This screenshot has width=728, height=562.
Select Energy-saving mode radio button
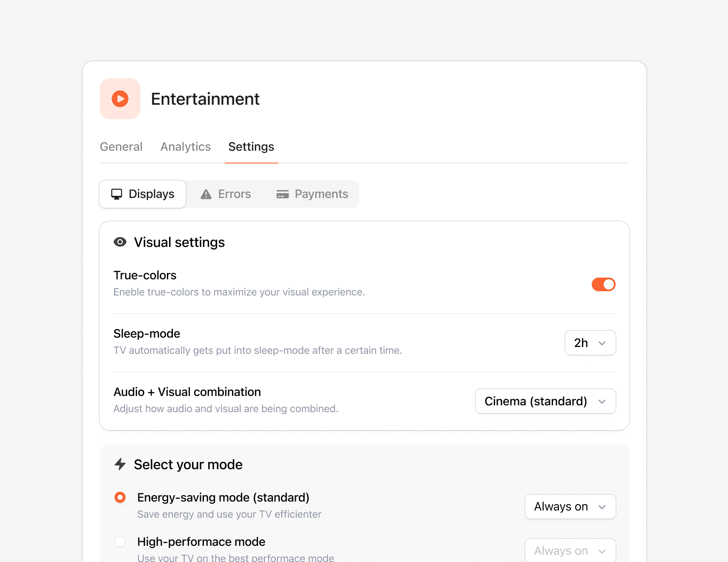(x=120, y=497)
